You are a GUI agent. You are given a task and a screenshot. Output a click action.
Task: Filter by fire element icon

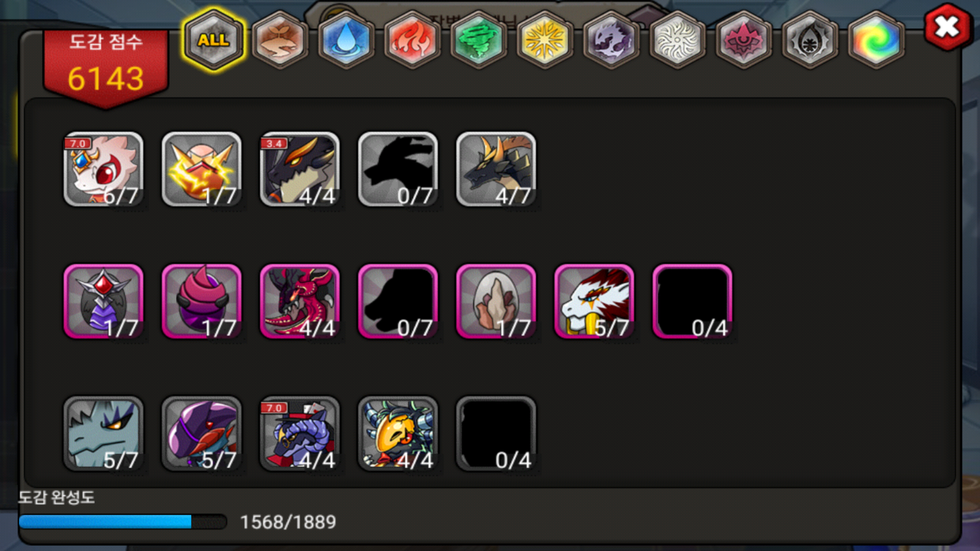[x=412, y=40]
